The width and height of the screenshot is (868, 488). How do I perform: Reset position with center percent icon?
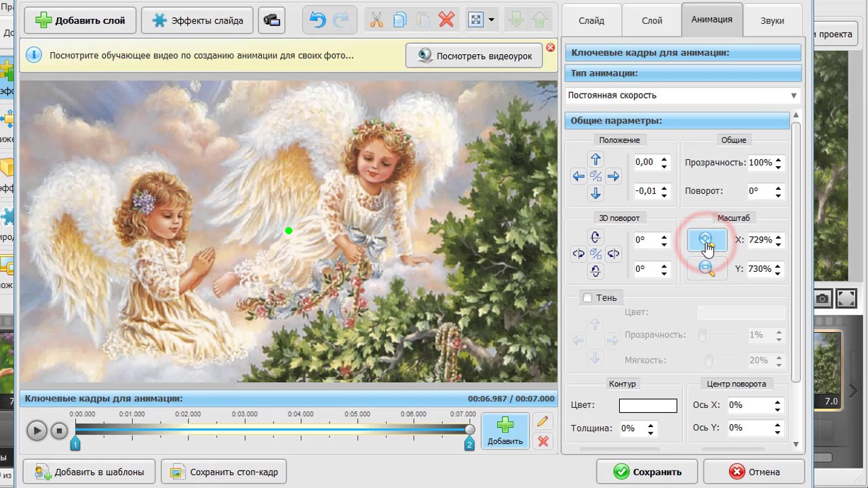(x=595, y=176)
